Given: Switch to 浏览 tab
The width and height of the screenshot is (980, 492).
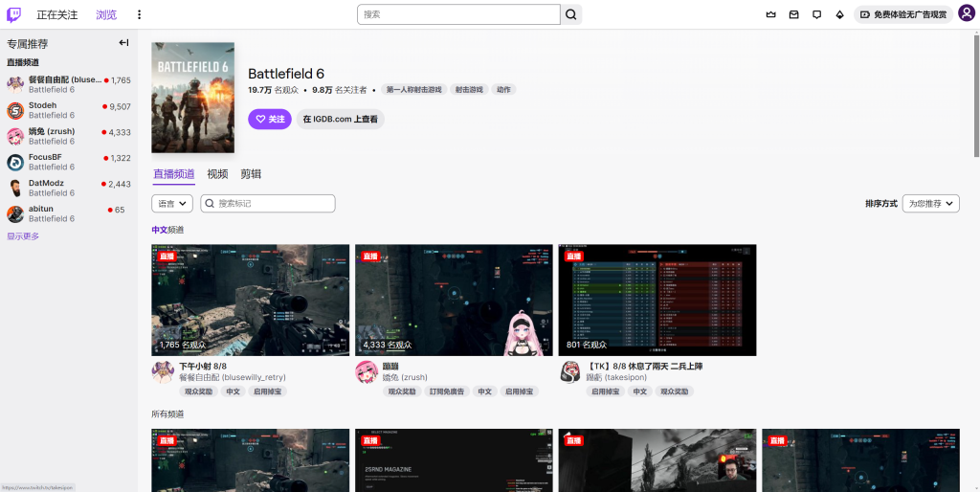Looking at the screenshot, I should coord(106,14).
